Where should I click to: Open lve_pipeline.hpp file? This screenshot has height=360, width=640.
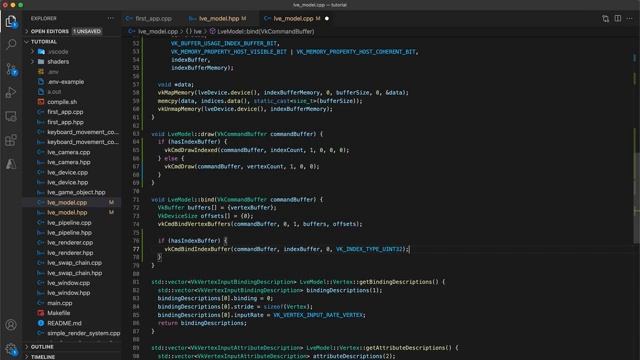click(69, 233)
